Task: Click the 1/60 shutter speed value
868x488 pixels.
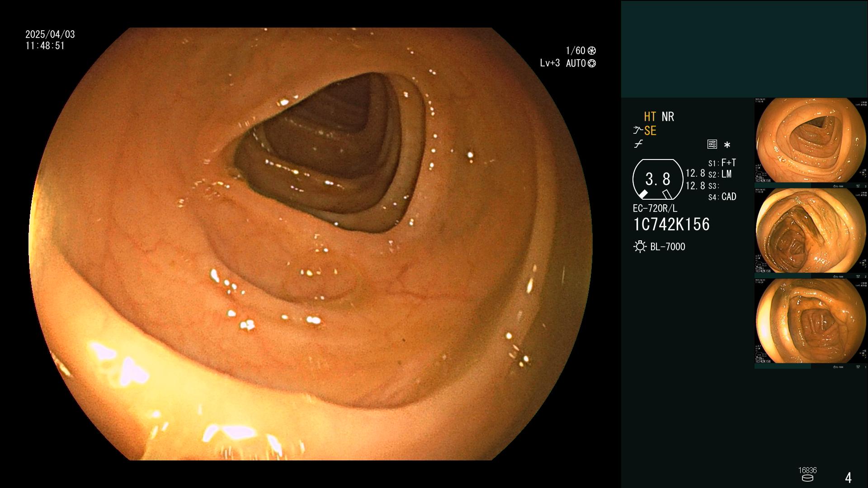Action: (x=576, y=51)
